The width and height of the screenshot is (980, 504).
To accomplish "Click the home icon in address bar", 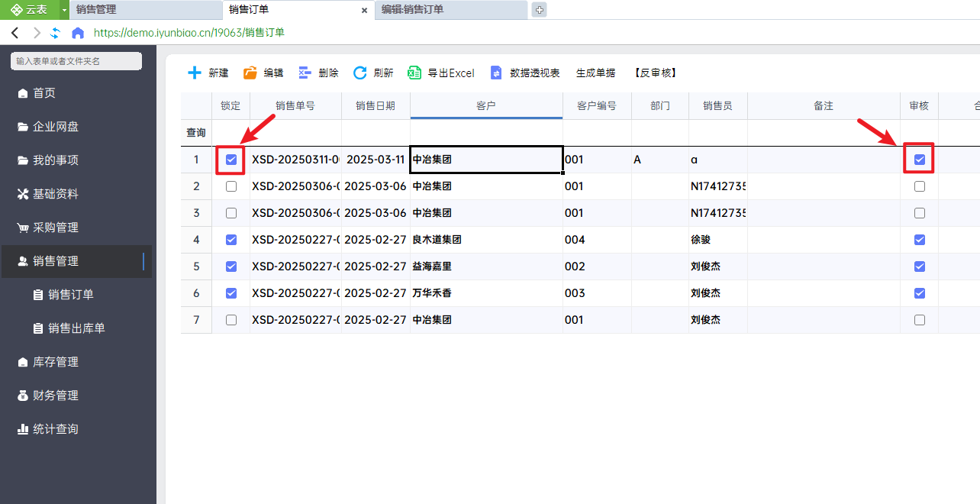I will pyautogui.click(x=77, y=33).
